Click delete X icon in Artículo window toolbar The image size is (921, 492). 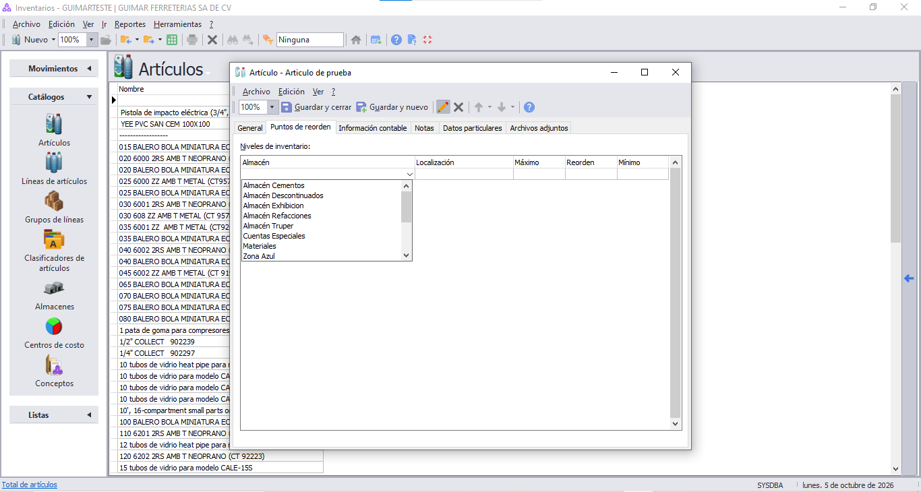(x=459, y=107)
